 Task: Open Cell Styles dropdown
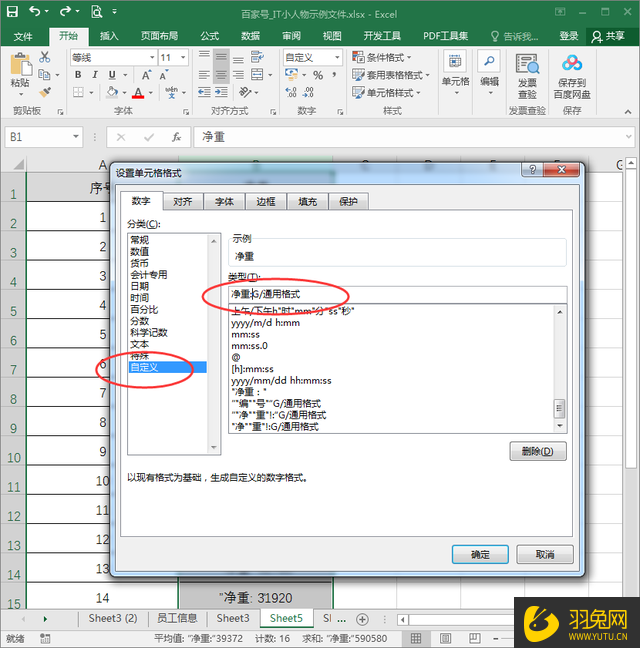(x=386, y=92)
